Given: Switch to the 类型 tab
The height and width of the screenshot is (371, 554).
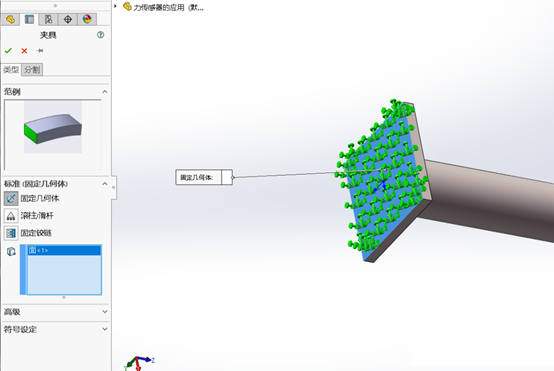Looking at the screenshot, I should pos(11,70).
